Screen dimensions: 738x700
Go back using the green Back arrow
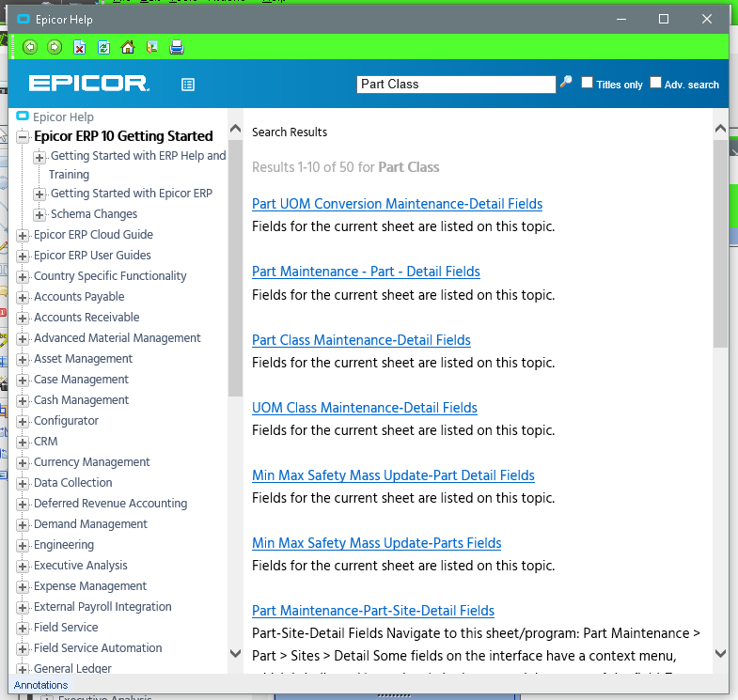pyautogui.click(x=30, y=47)
